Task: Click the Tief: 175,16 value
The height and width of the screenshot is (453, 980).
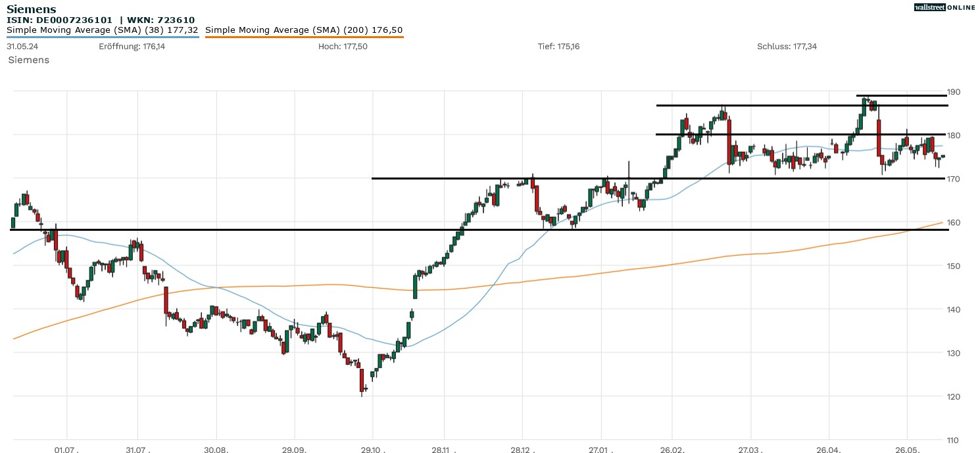Action: 558,47
